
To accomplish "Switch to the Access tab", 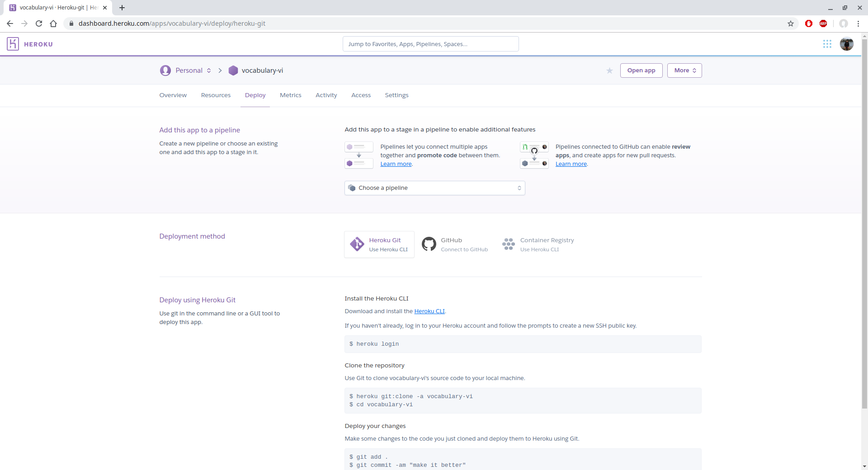I will coord(361,95).
